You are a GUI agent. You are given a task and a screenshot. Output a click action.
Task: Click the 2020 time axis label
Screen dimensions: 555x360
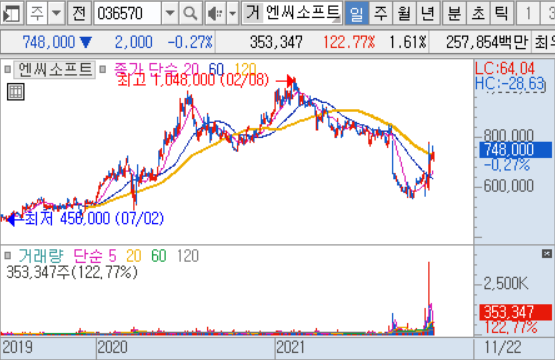tap(113, 347)
